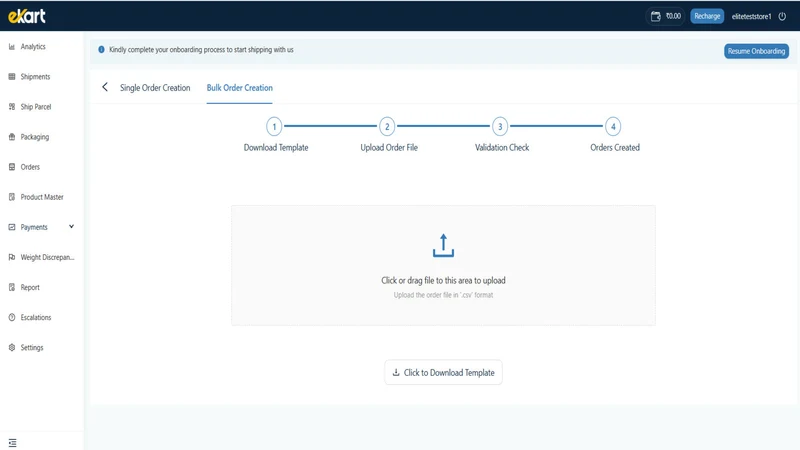Expand the Payments submenu chevron
800x450 pixels.
(71, 227)
